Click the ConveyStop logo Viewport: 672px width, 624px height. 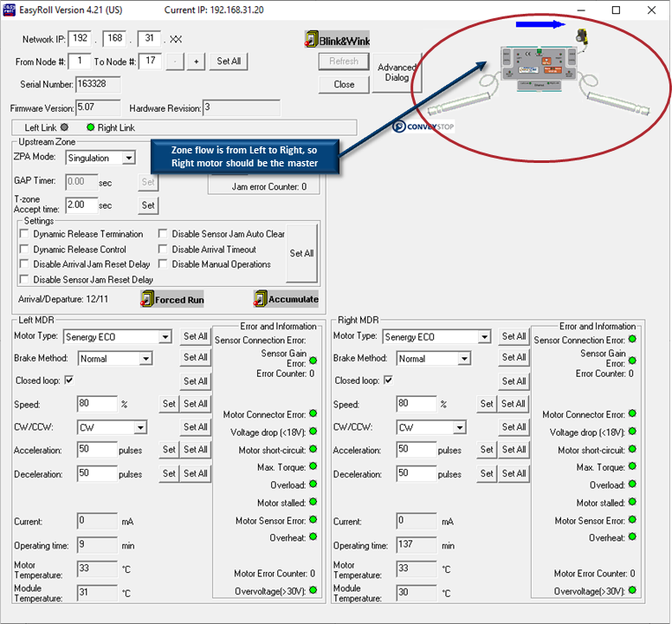[423, 127]
